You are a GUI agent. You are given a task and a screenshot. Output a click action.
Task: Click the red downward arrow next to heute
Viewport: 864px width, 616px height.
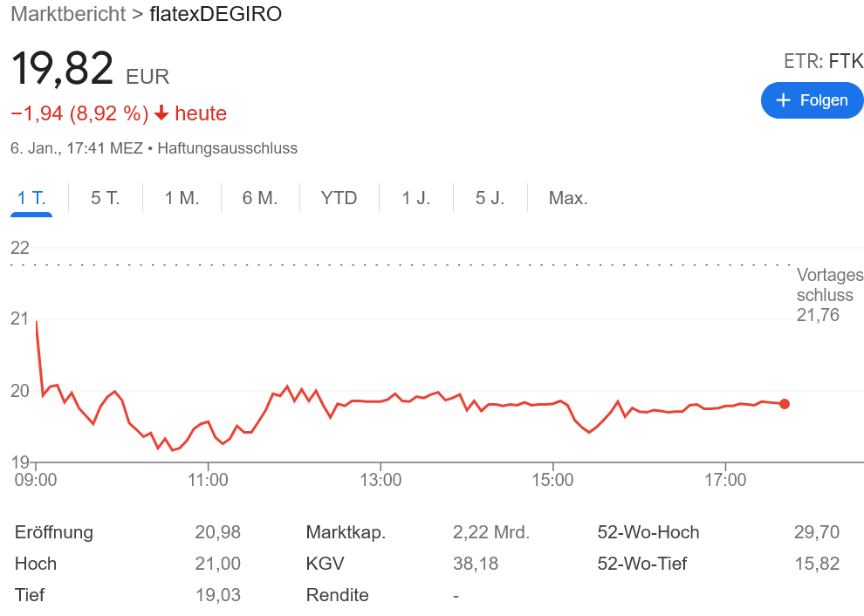161,113
